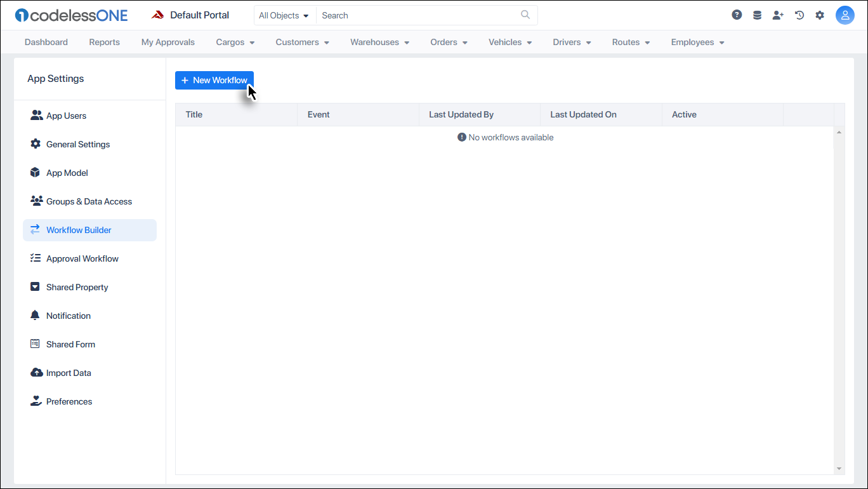Click into the Search input field
The height and width of the screenshot is (489, 868).
tap(419, 15)
